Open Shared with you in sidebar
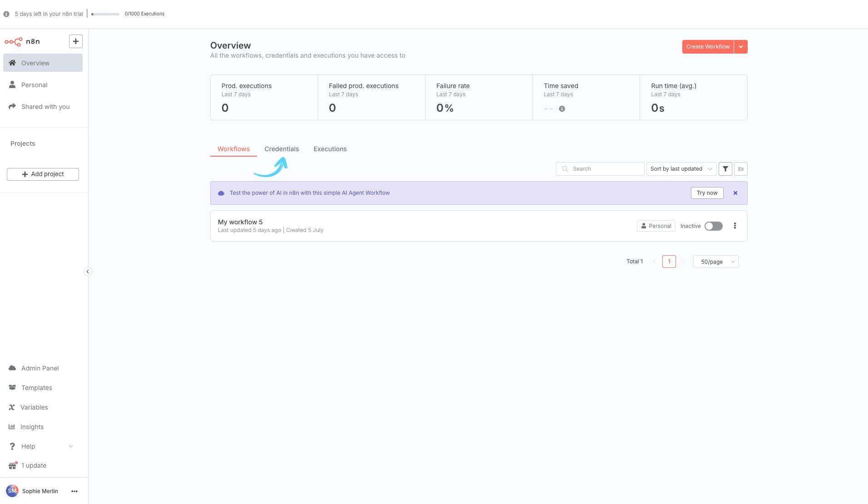 pyautogui.click(x=43, y=106)
